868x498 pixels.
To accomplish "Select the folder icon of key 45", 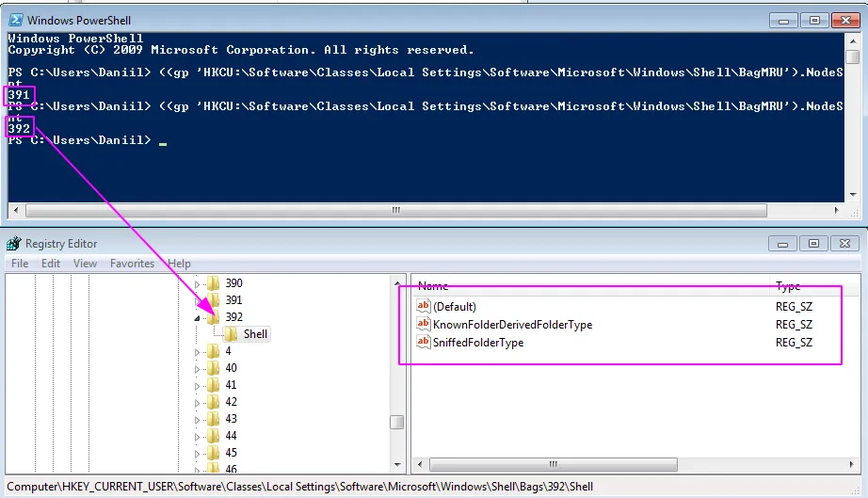I will point(213,453).
